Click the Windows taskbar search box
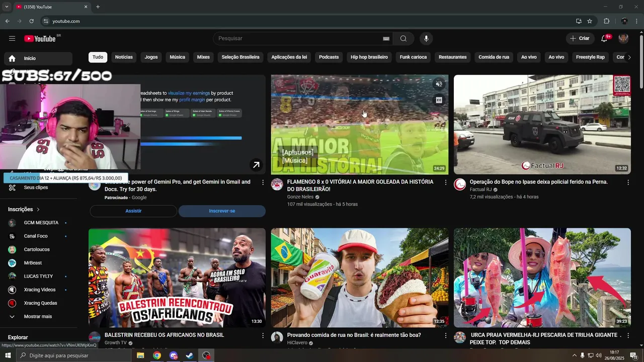Screen dimensions: 644x362 click(x=74, y=355)
